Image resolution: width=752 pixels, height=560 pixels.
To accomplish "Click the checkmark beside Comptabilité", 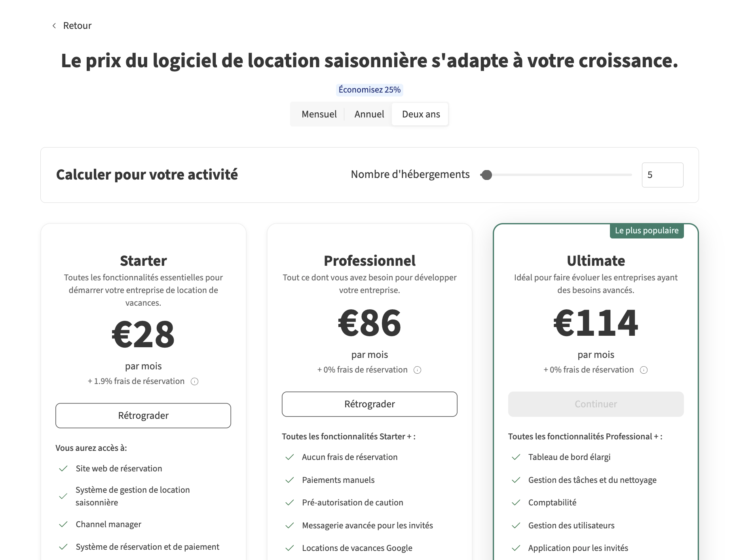I will [515, 502].
